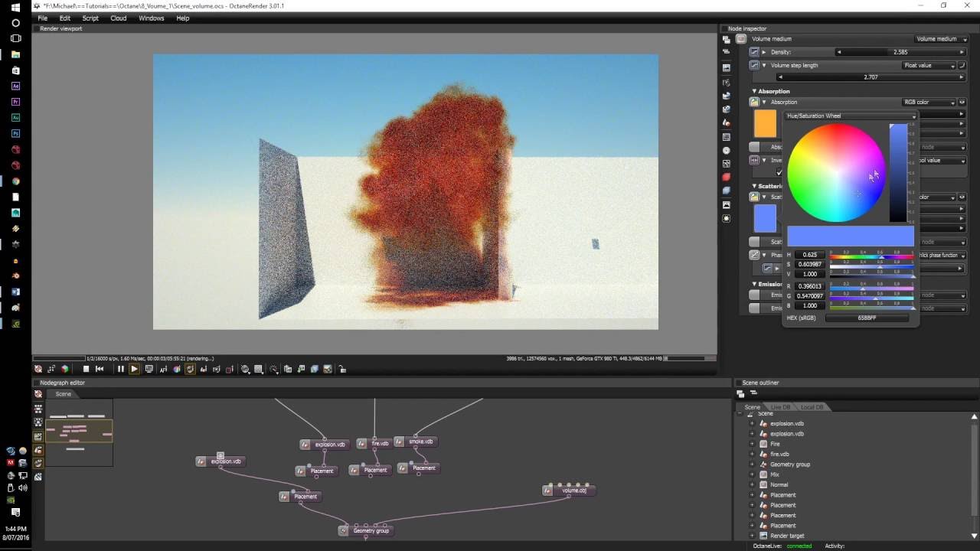
Task: Open the Cloud menu
Action: (119, 18)
